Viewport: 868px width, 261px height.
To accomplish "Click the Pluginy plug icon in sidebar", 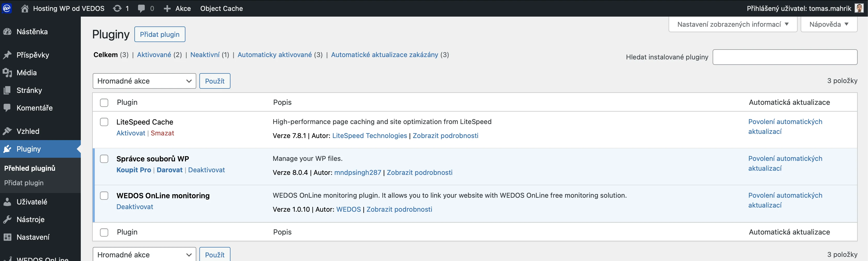I will point(8,149).
